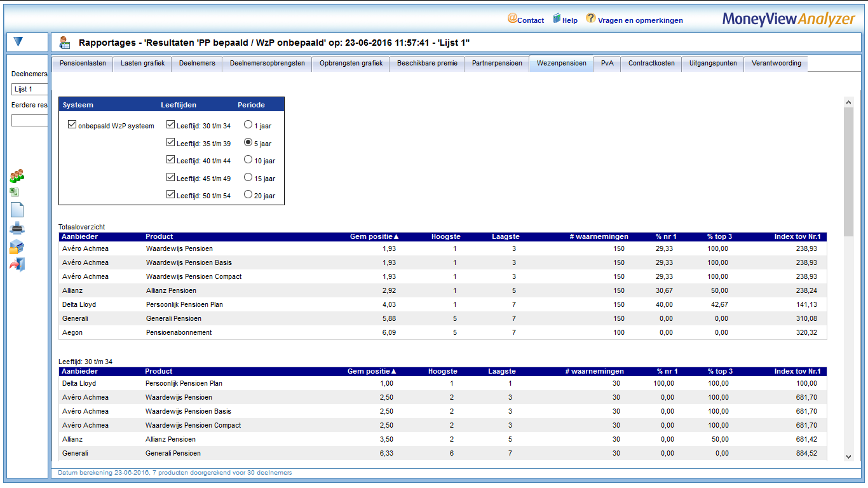The width and height of the screenshot is (868, 488).
Task: Switch to the Deelnemers tab
Action: pyautogui.click(x=197, y=64)
